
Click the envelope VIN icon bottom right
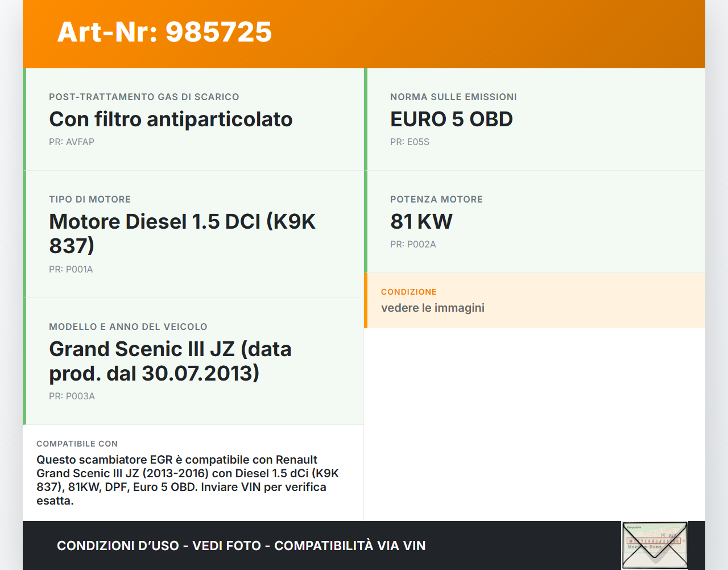[655, 545]
